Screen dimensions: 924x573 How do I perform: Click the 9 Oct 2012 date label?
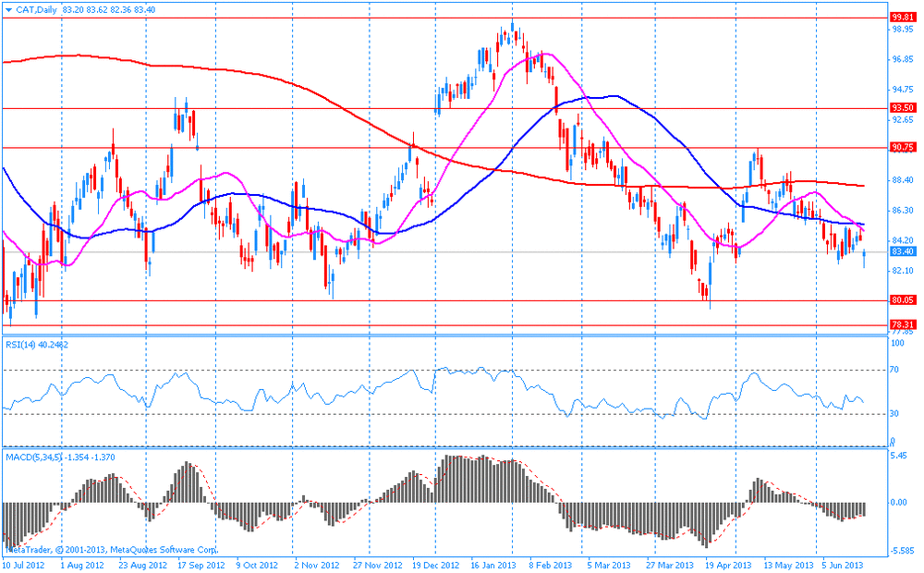(x=258, y=566)
